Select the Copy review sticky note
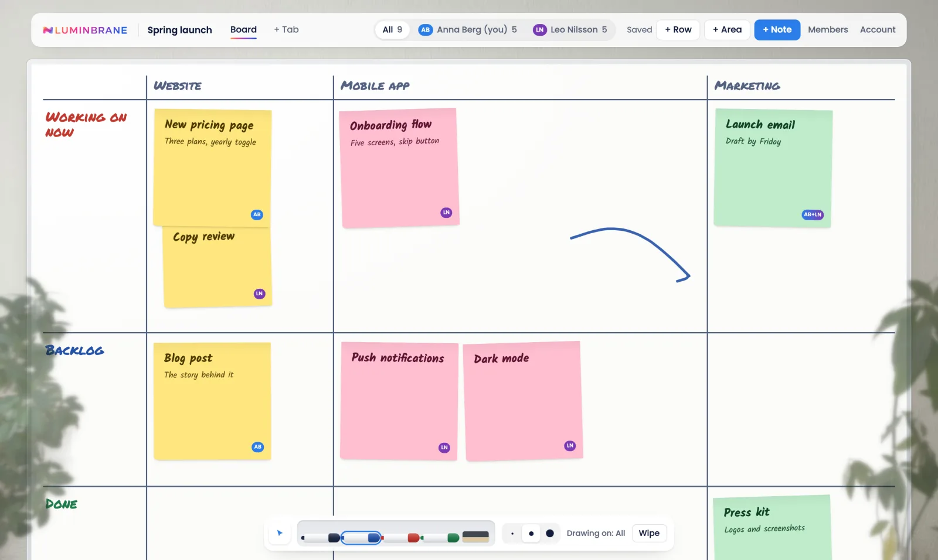Screen dimensions: 938x560 pyautogui.click(x=217, y=267)
